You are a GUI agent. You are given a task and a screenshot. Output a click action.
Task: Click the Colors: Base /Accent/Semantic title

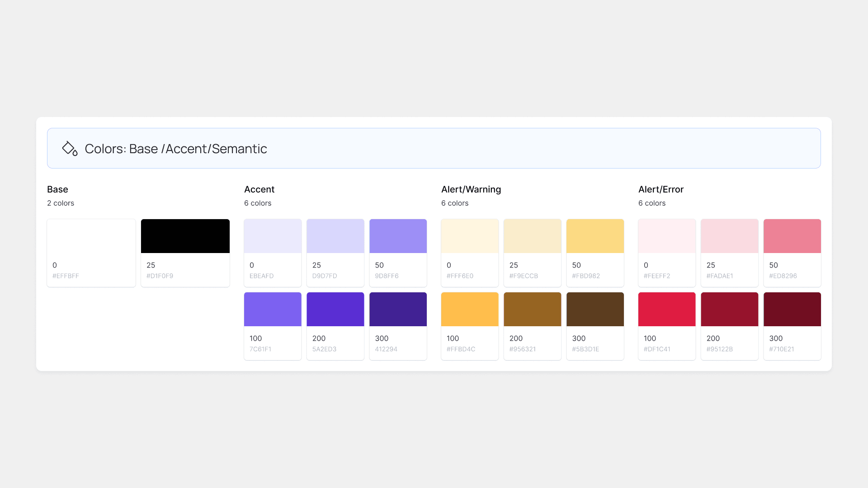tap(175, 149)
